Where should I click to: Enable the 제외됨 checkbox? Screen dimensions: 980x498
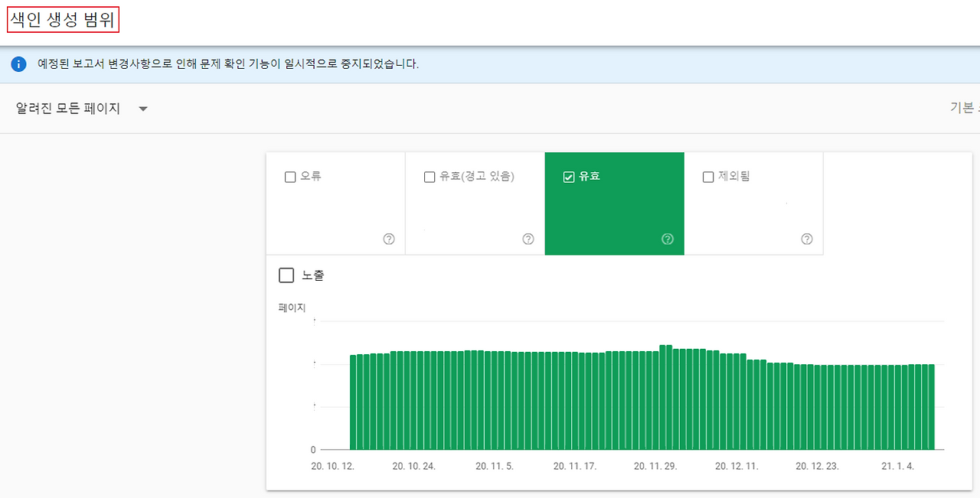pos(708,177)
